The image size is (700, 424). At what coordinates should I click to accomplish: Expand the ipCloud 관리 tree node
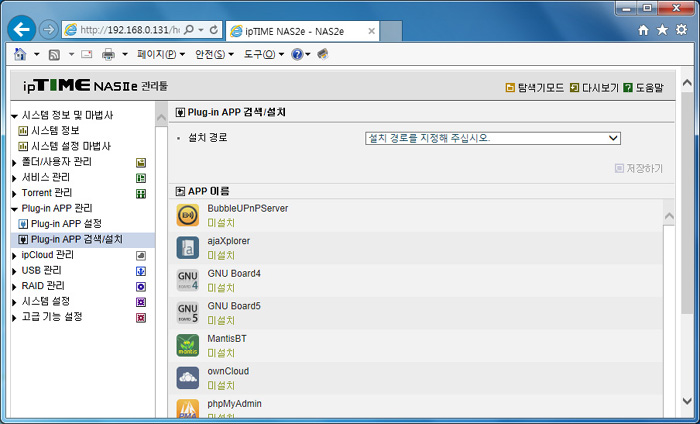pos(14,256)
